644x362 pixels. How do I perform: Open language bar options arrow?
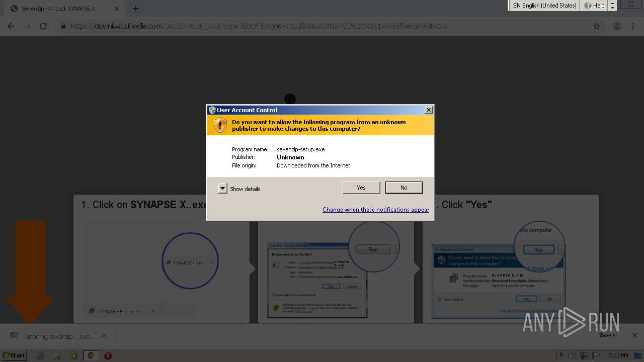(x=612, y=6)
